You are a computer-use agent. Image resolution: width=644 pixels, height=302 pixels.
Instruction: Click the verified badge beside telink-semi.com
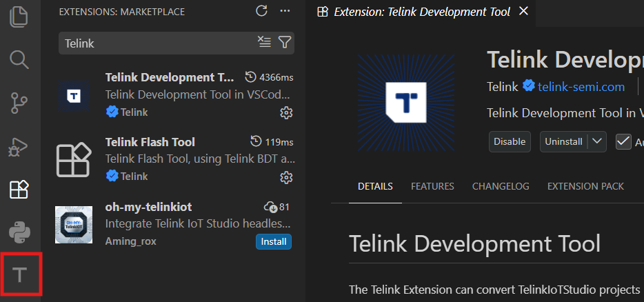point(529,86)
